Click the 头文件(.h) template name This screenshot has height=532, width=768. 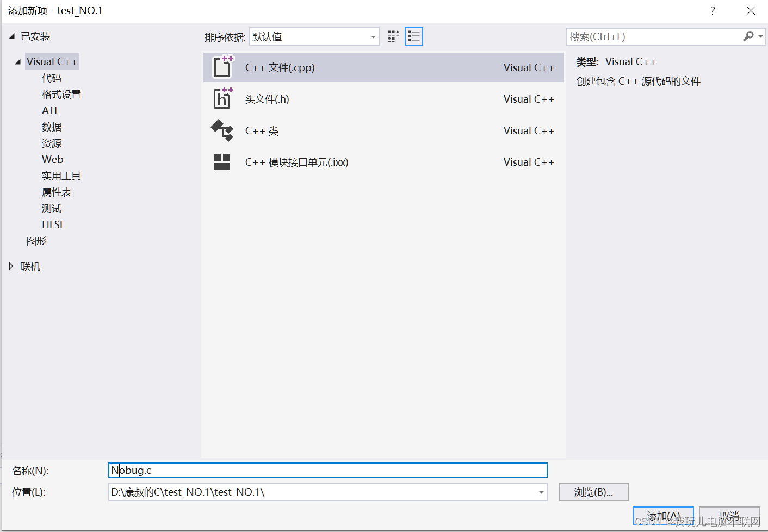[x=267, y=99]
